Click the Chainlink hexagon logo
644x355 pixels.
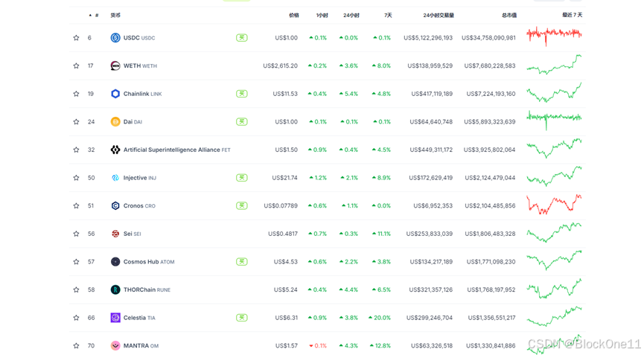(115, 94)
